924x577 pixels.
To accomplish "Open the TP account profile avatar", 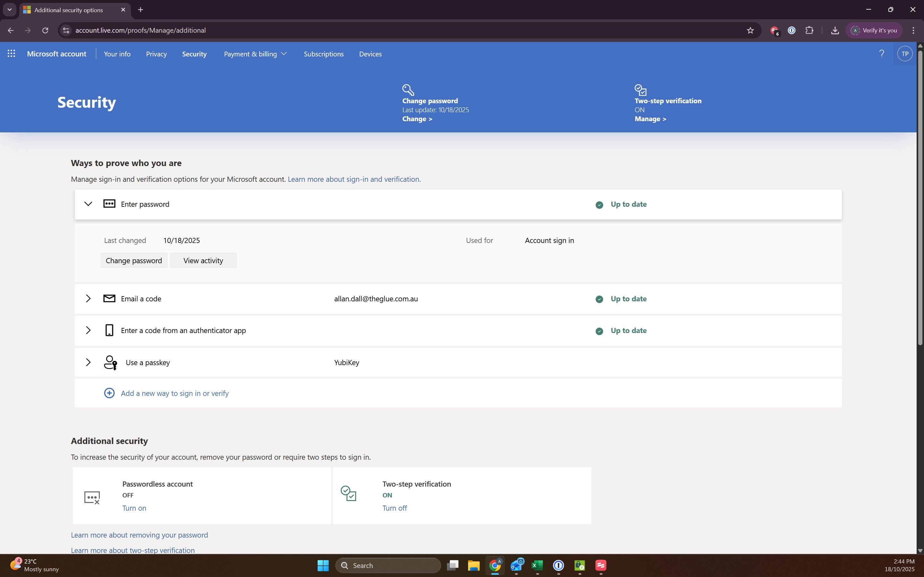I will click(904, 54).
